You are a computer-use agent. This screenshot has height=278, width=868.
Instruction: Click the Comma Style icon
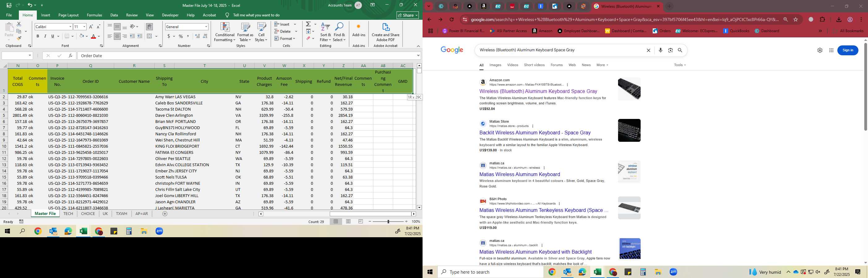pyautogui.click(x=188, y=36)
